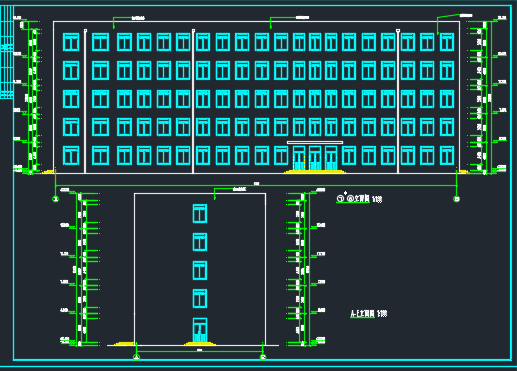The height and width of the screenshot is (371, 517).
Task: Pick the leftmost vertical downpipe on the front elevation
Action: [85, 101]
